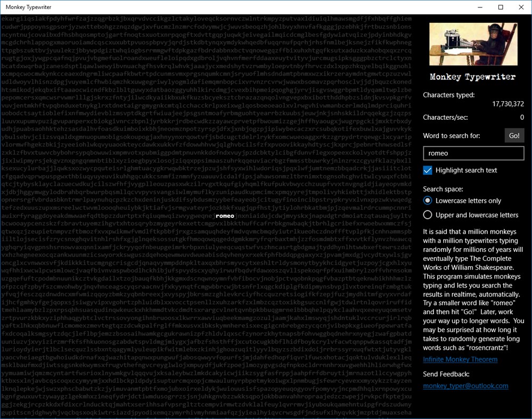
Task: Toggle the Highlight search text checkbox back on
Action: click(427, 170)
